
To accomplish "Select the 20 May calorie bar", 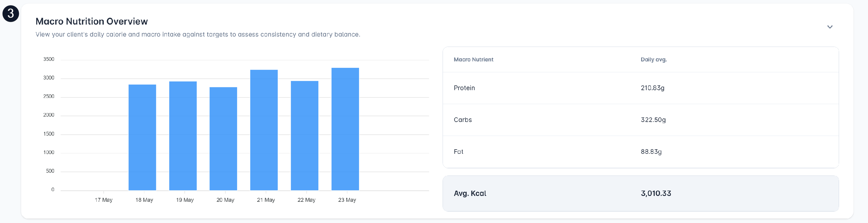I will [x=223, y=139].
